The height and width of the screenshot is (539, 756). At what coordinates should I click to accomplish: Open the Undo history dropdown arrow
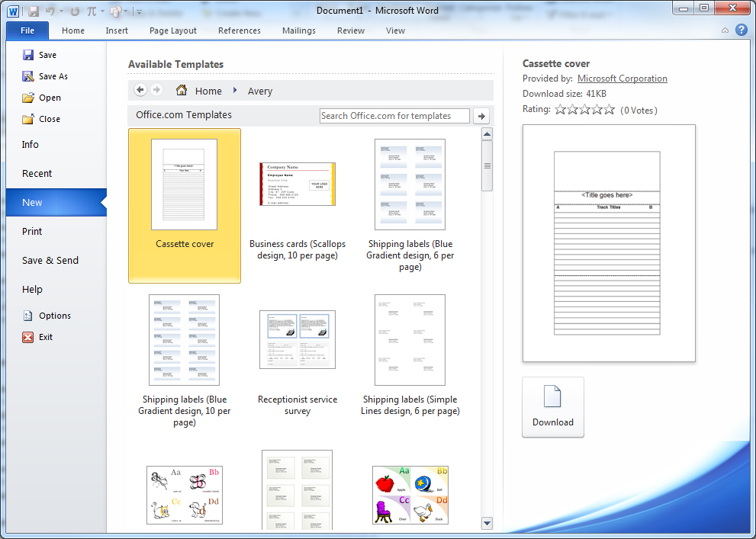pyautogui.click(x=61, y=11)
